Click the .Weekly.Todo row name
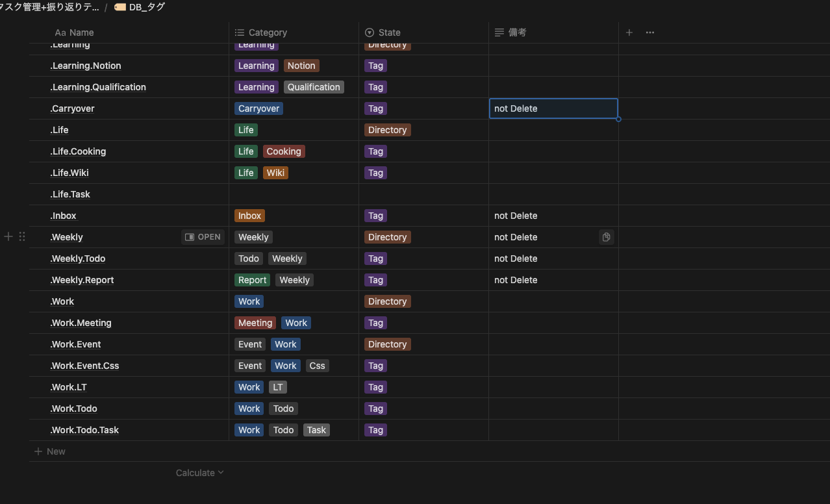 [x=78, y=258]
